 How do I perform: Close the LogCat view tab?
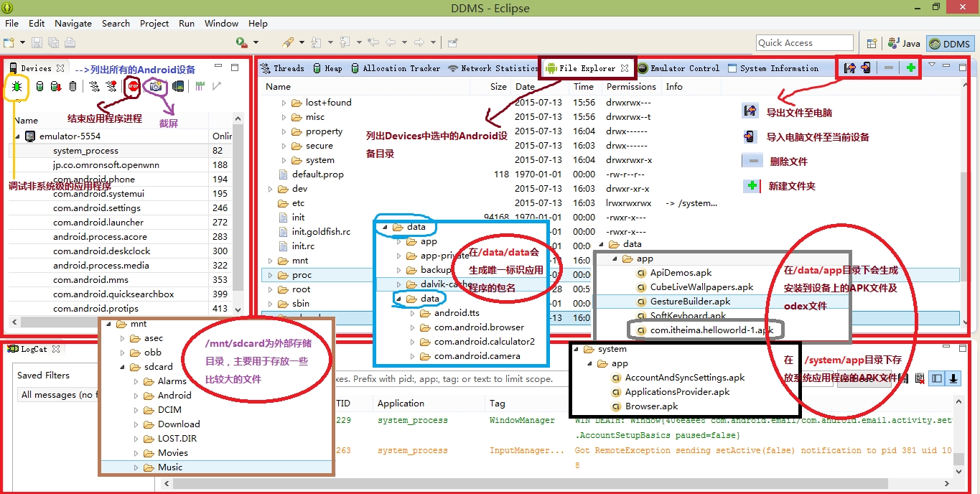(56, 349)
